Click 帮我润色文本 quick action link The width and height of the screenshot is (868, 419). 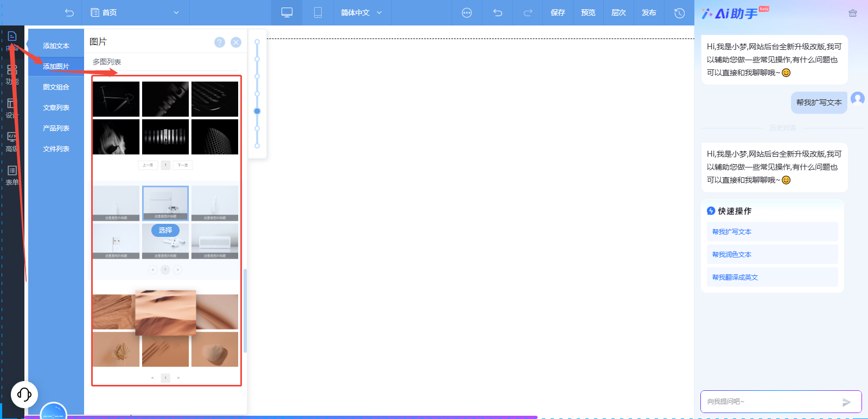[x=732, y=254]
